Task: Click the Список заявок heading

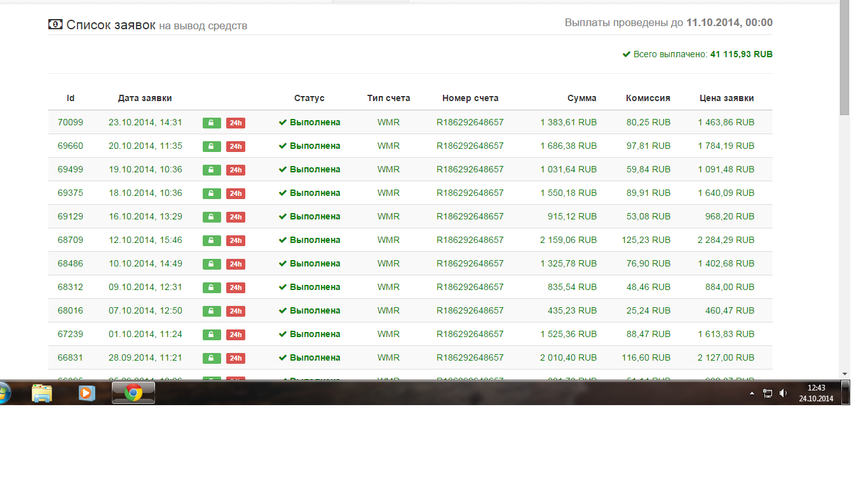Action: click(111, 25)
